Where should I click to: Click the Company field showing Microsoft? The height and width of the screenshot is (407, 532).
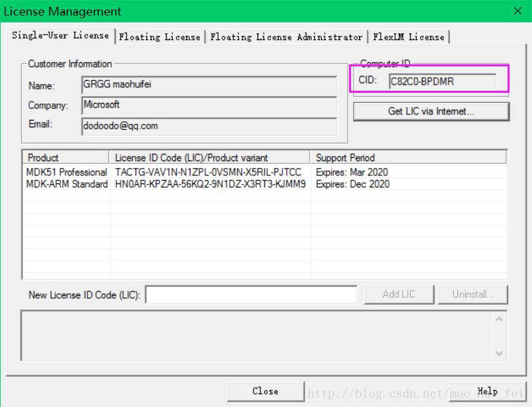point(209,106)
